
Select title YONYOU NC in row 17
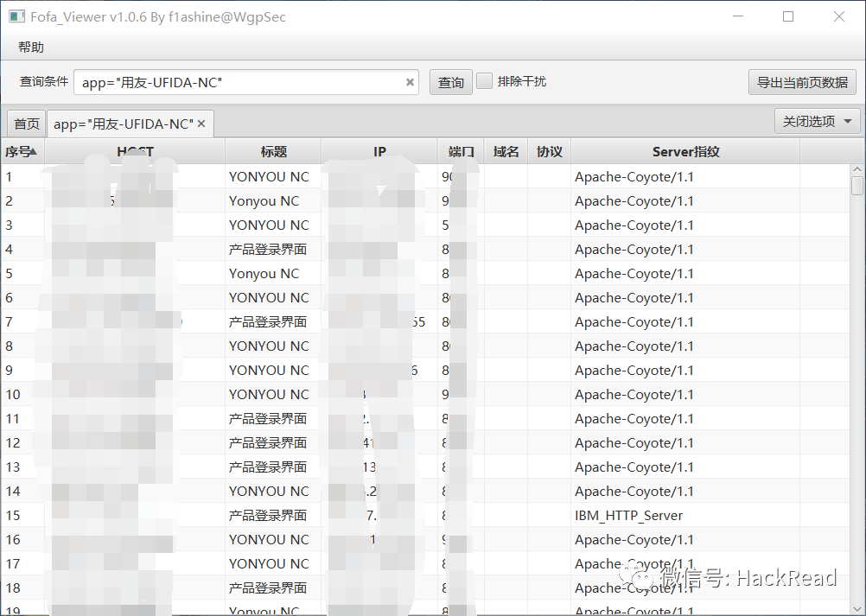(x=269, y=564)
